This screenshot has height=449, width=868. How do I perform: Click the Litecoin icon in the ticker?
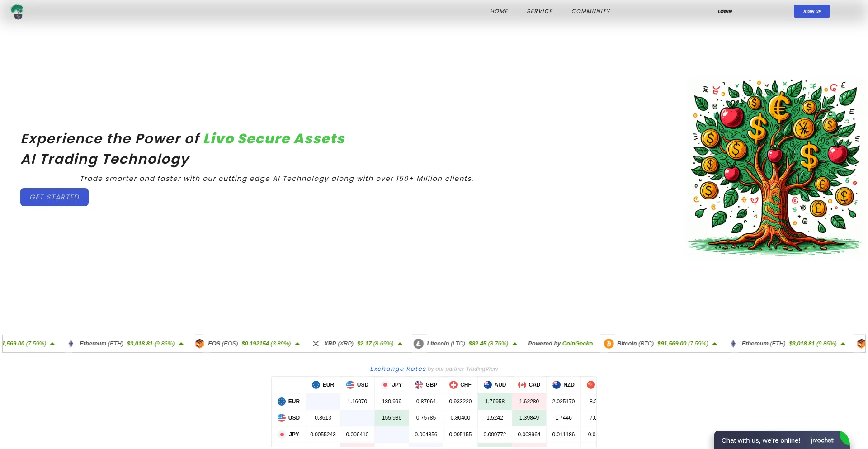tap(418, 344)
